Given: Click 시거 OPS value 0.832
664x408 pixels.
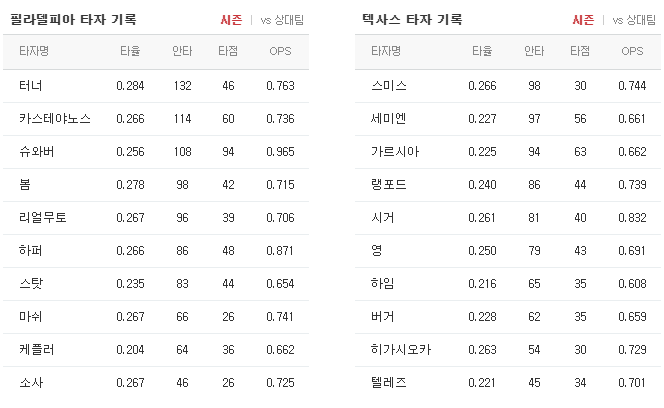Looking at the screenshot, I should (632, 218).
